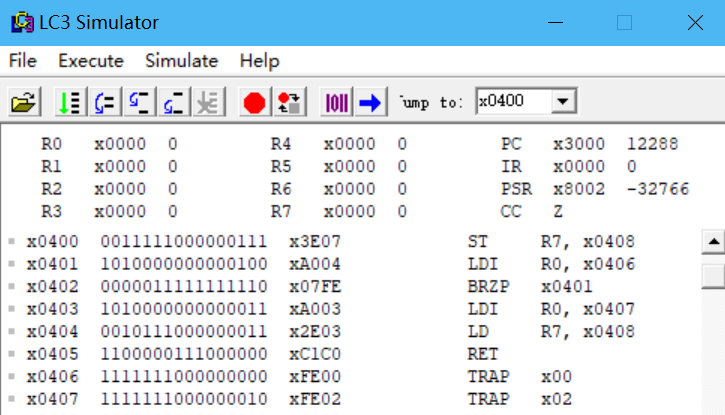Click the blue arrow Set PC icon
Viewport: 725px width, 415px height.
[370, 102]
